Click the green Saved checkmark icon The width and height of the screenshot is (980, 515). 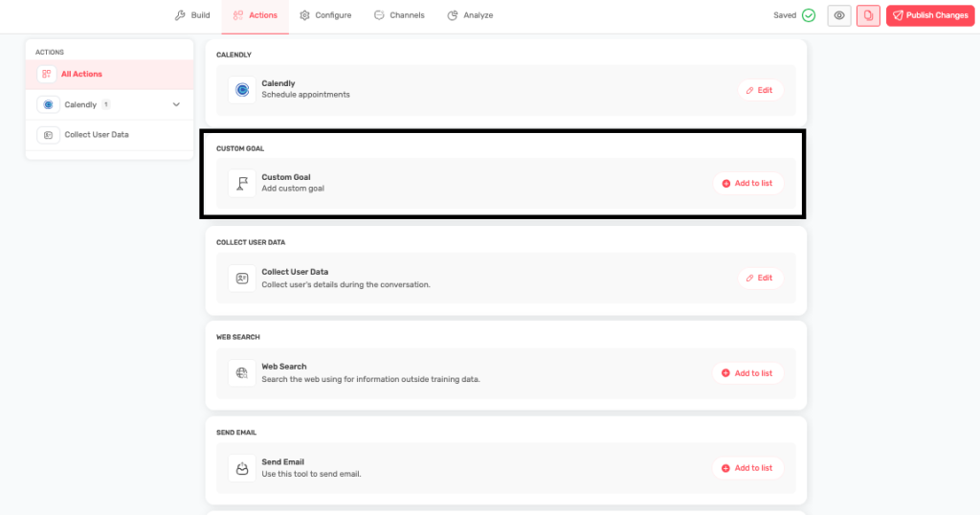[809, 15]
